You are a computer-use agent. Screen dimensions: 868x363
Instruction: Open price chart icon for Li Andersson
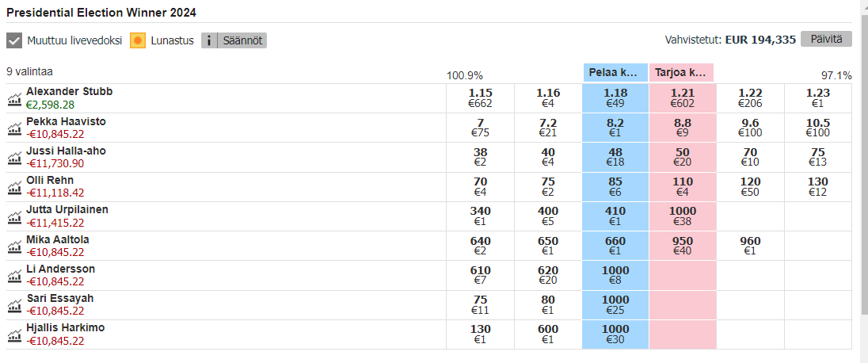(13, 276)
